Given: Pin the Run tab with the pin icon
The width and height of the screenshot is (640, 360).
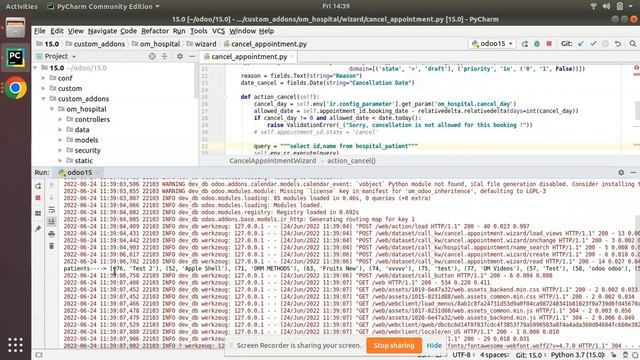Looking at the screenshot, I should pos(38,229).
